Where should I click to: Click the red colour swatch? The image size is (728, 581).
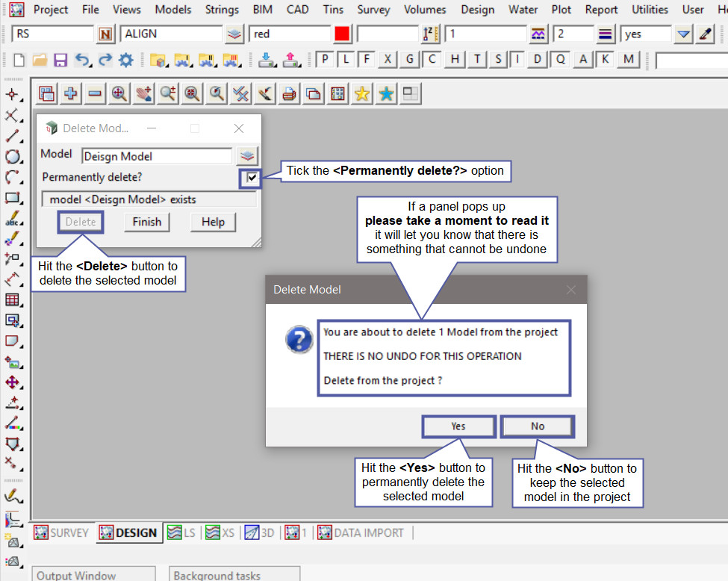click(342, 34)
